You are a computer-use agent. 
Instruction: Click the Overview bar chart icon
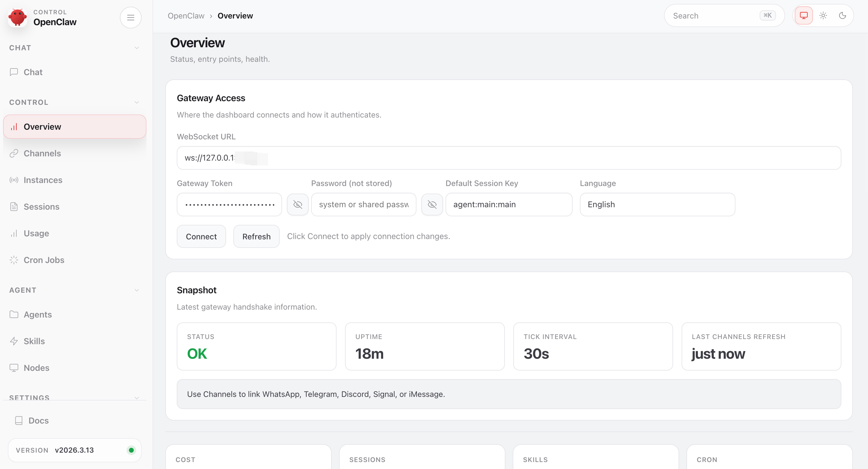pos(14,127)
